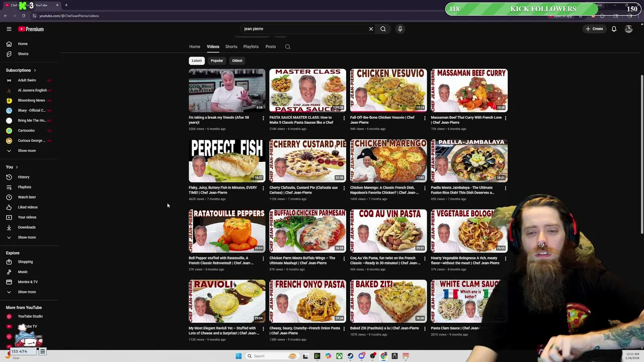Play the French Onyo Pasta thumbnail

click(x=307, y=301)
